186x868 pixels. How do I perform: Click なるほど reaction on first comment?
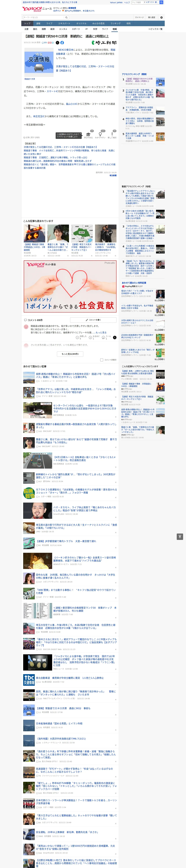(94, 337)
